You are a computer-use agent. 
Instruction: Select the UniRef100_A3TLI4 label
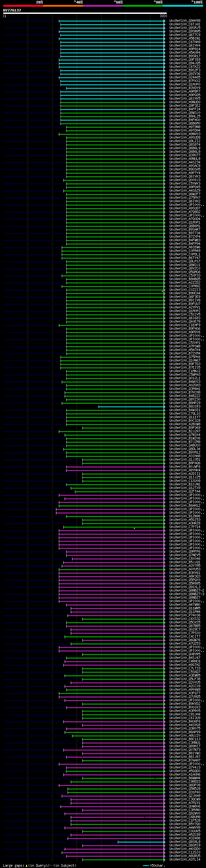185,860
